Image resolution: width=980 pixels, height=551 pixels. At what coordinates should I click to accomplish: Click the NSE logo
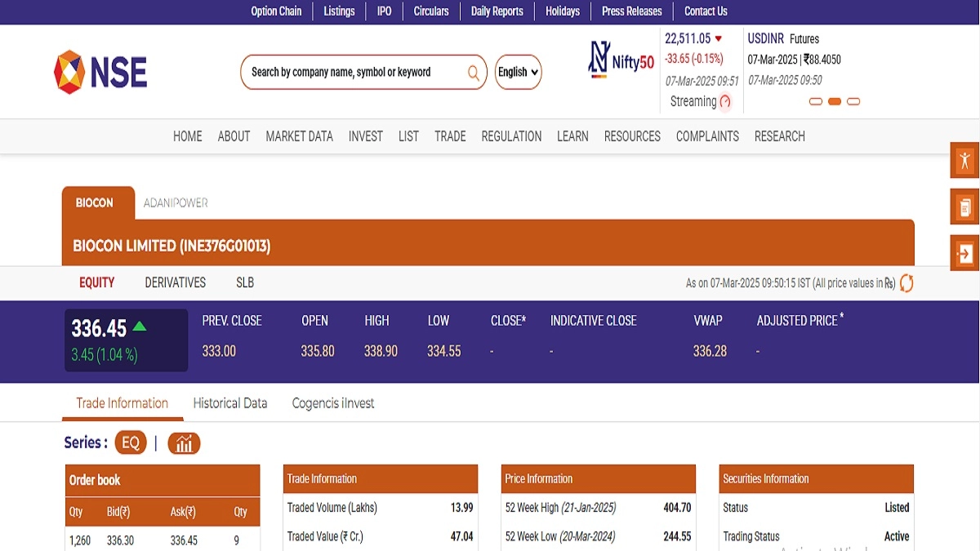click(x=100, y=72)
